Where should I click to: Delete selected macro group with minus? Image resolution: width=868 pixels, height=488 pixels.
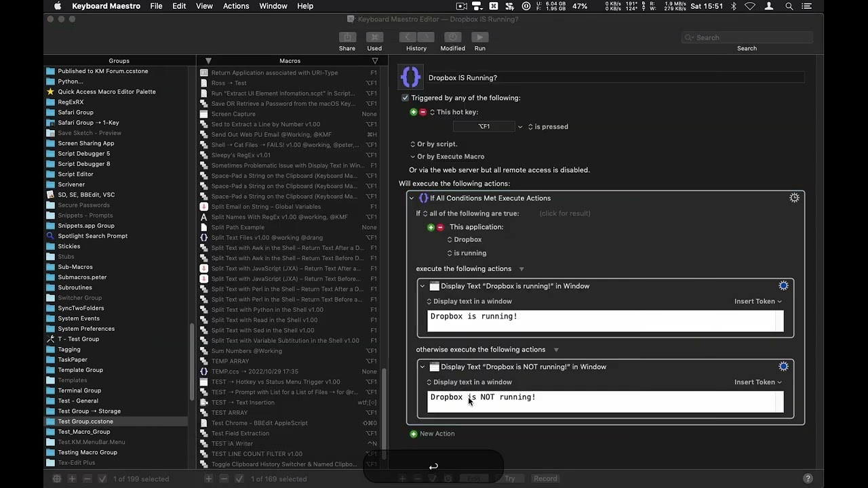(x=87, y=479)
